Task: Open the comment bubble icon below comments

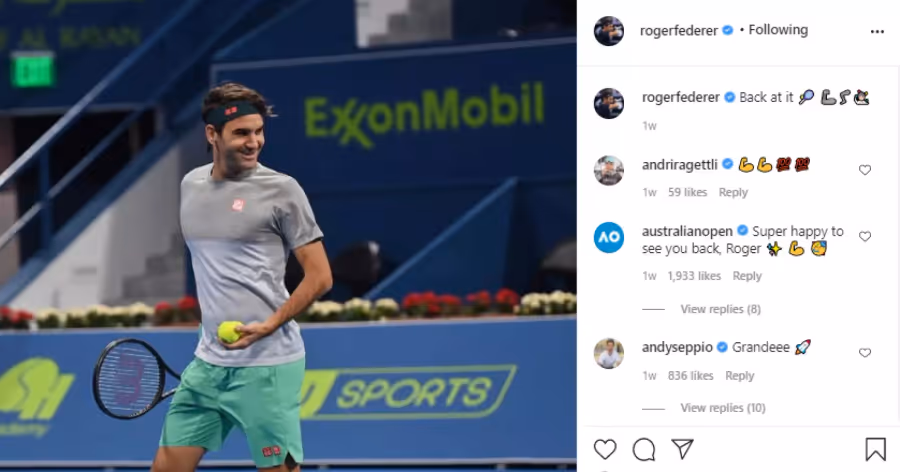Action: pos(644,450)
